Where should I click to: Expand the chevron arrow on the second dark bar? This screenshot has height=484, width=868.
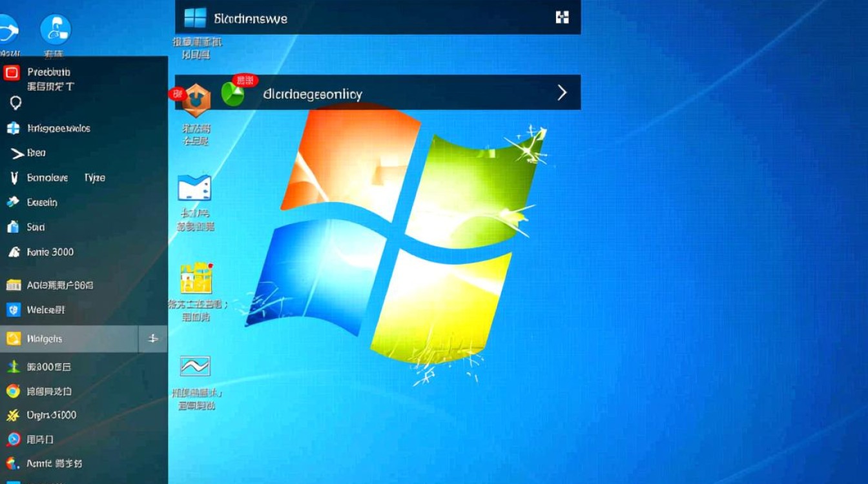(x=562, y=93)
